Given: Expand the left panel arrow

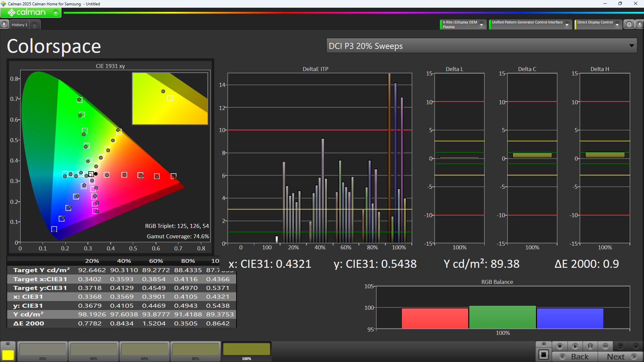Looking at the screenshot, I should pyautogui.click(x=4, y=24).
